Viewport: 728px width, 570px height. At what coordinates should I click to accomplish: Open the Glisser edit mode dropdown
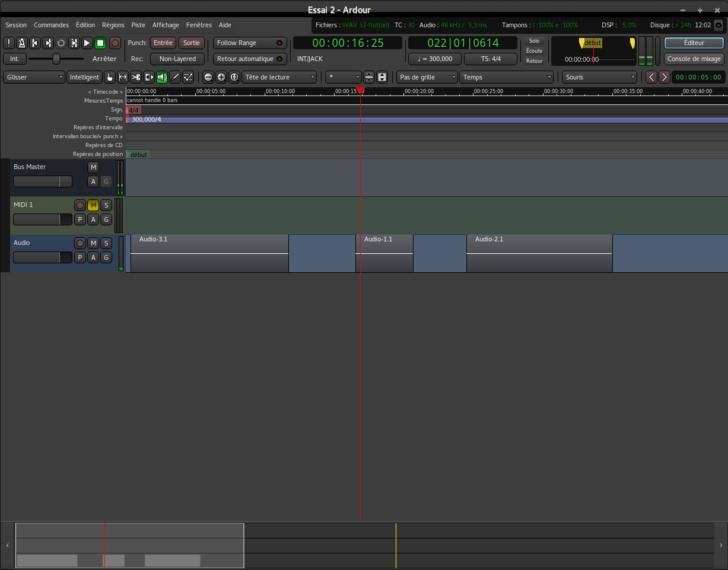pyautogui.click(x=34, y=77)
